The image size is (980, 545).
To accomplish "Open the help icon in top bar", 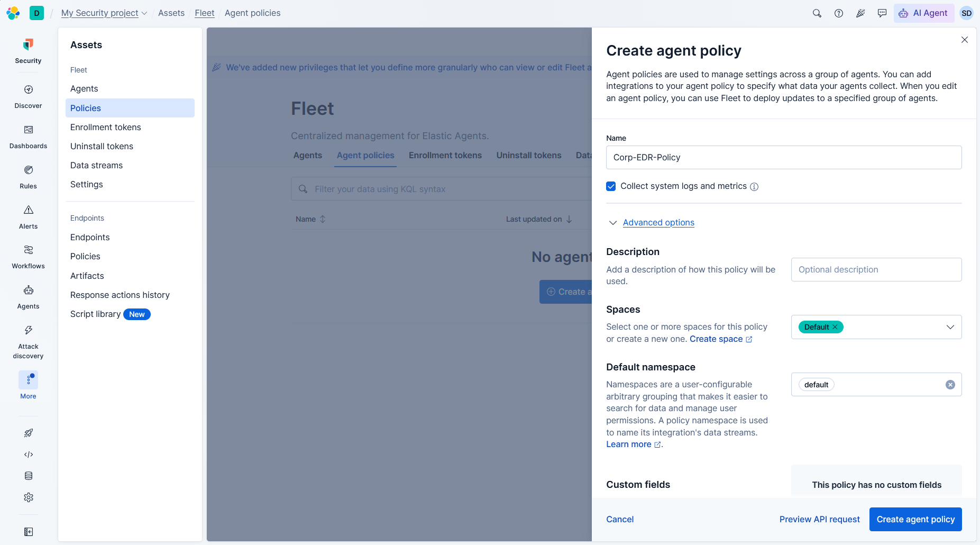I will pyautogui.click(x=839, y=13).
